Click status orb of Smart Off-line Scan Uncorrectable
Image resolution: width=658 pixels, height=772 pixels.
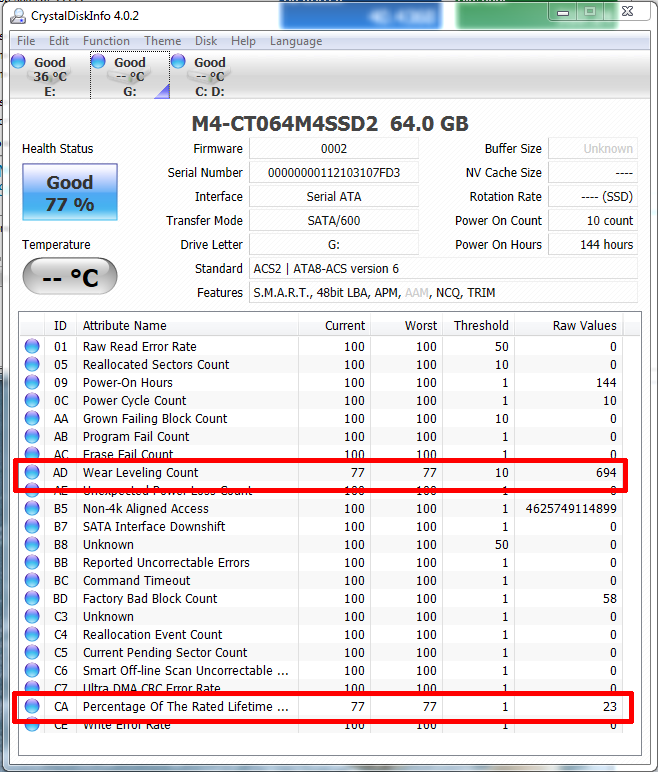32,670
